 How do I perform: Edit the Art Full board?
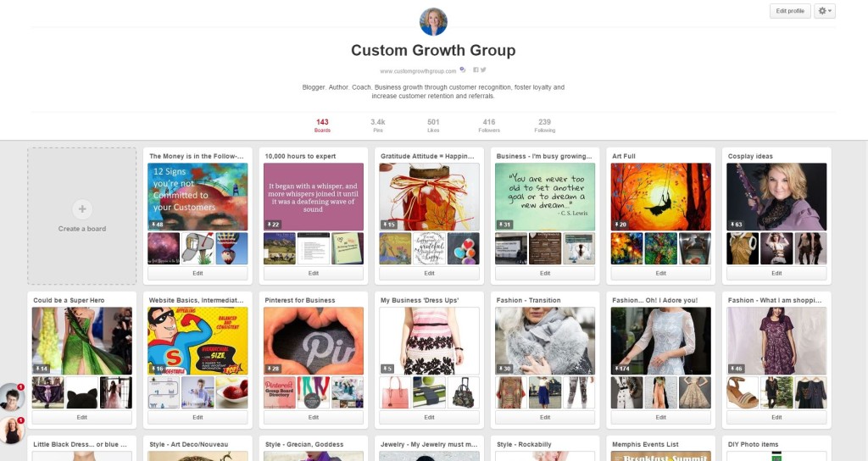660,274
